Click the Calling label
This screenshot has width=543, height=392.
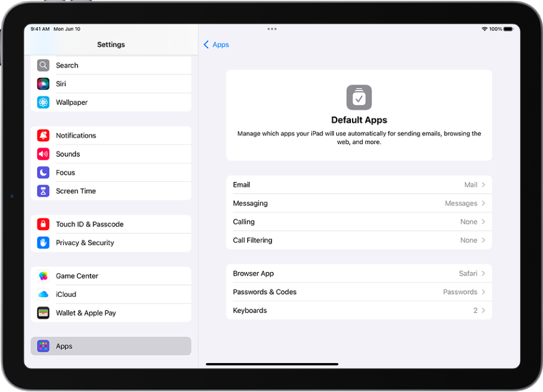tap(244, 222)
